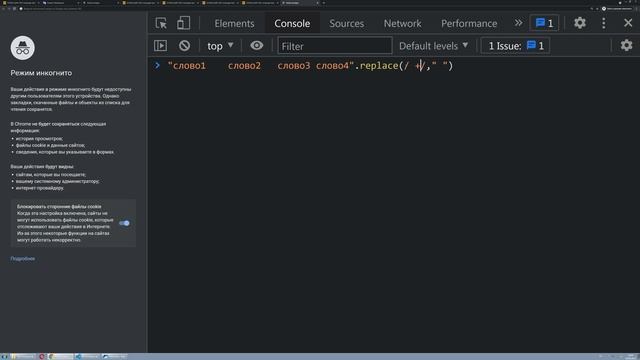Toggle the block third-party cookies switch
Image resolution: width=640 pixels, height=360 pixels.
[124, 223]
